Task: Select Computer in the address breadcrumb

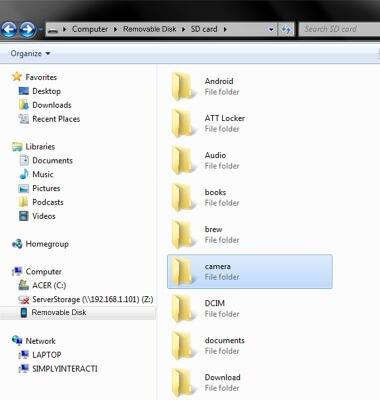Action: point(90,29)
